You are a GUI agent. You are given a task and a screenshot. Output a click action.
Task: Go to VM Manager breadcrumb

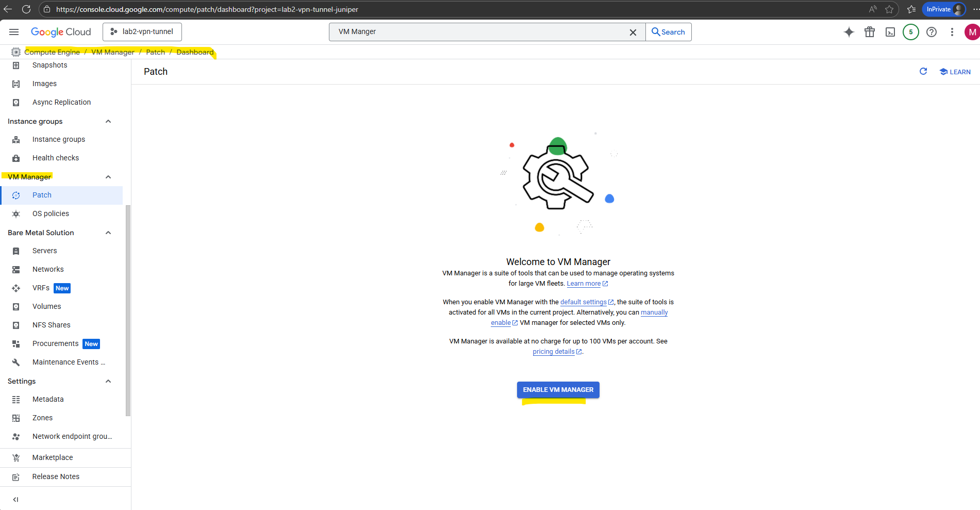(x=113, y=52)
